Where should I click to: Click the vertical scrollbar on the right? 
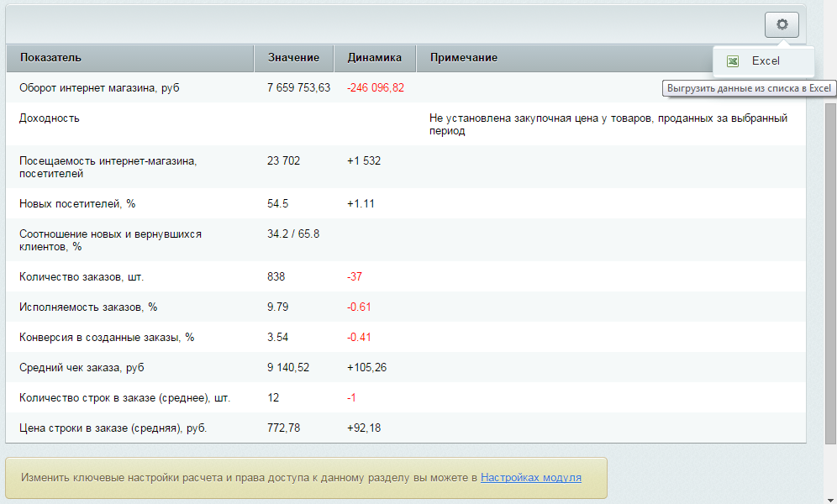830,269
